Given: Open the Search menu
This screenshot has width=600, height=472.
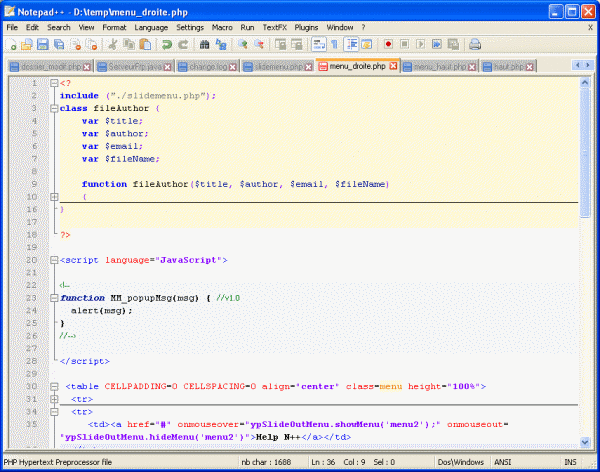Looking at the screenshot, I should click(x=59, y=28).
